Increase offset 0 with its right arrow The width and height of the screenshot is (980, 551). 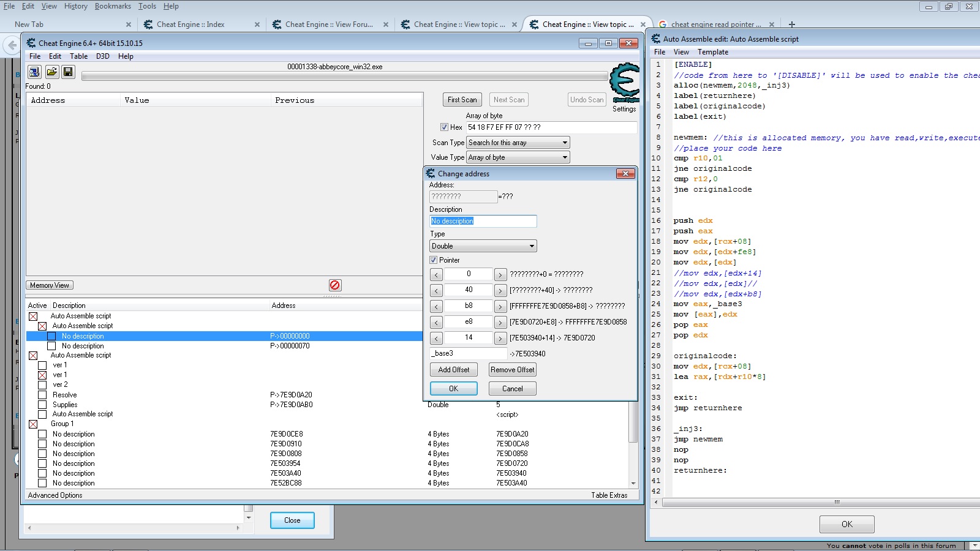click(x=500, y=274)
